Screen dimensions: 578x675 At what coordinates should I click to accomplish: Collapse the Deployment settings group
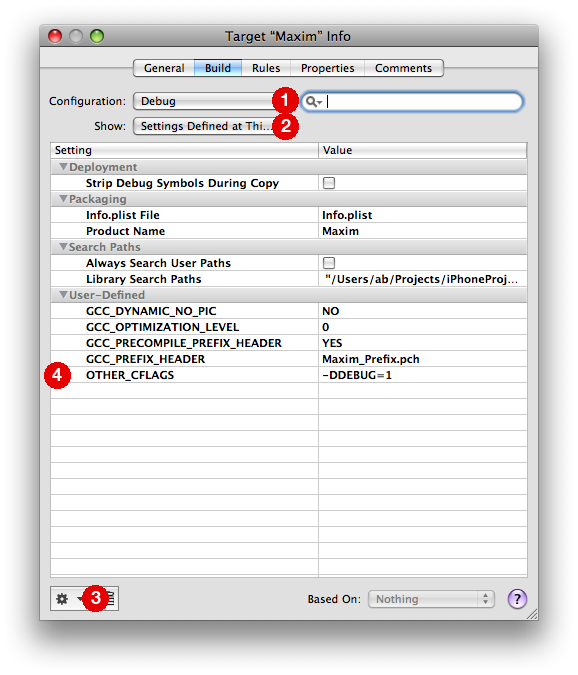[64, 167]
